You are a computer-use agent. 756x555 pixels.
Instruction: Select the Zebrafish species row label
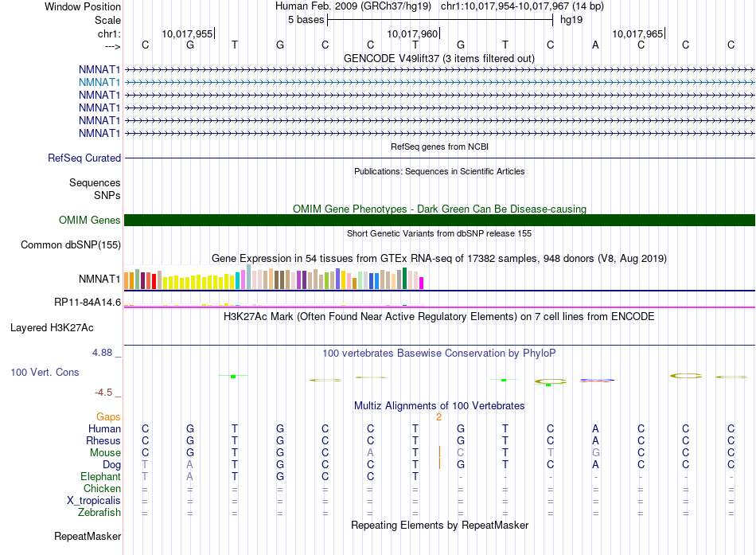tap(99, 512)
